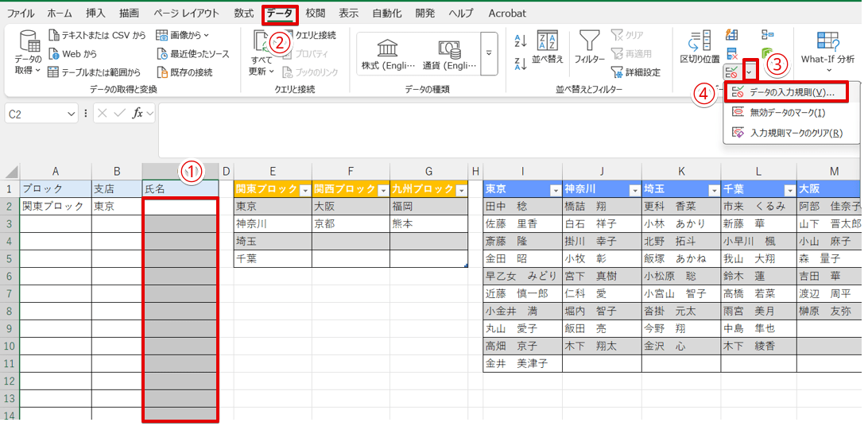The width and height of the screenshot is (868, 426).
Task: Click 既存の接続 (Existing Connections)
Action: click(x=184, y=72)
